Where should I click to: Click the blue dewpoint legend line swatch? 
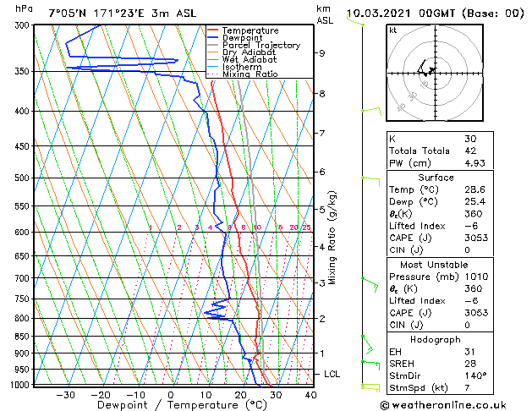click(x=213, y=37)
